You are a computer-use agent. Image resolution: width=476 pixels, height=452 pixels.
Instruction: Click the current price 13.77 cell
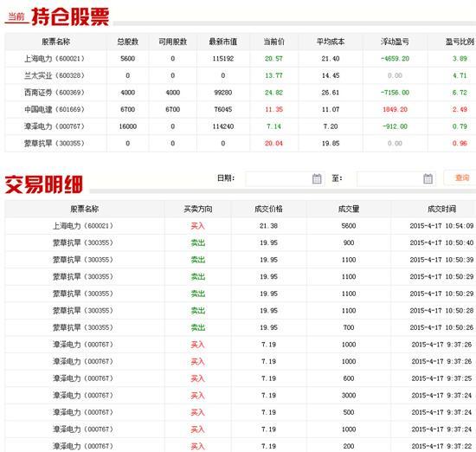(273, 75)
